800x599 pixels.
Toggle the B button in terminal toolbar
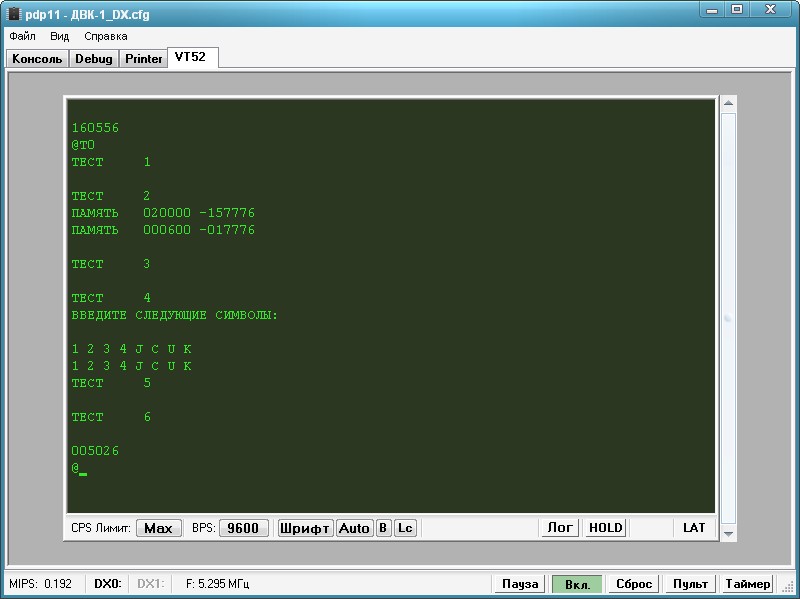click(383, 528)
